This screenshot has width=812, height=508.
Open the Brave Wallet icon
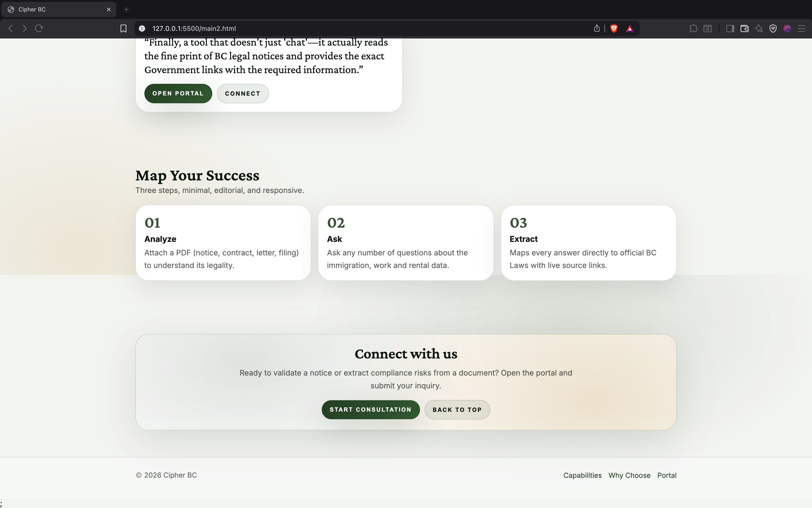pyautogui.click(x=744, y=28)
